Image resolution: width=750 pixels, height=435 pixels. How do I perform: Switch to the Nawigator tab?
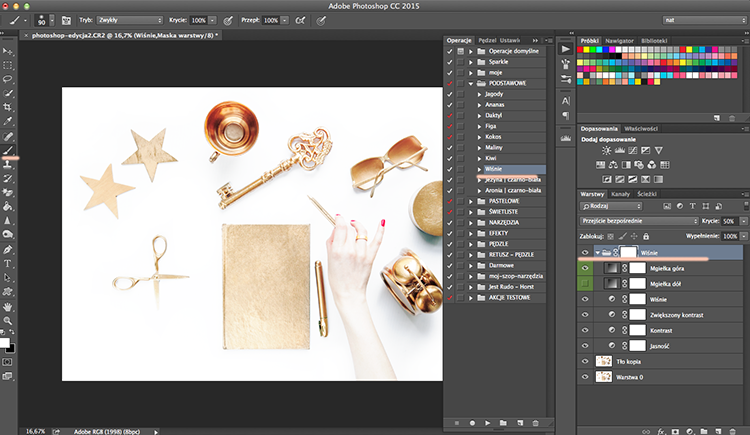coord(619,41)
